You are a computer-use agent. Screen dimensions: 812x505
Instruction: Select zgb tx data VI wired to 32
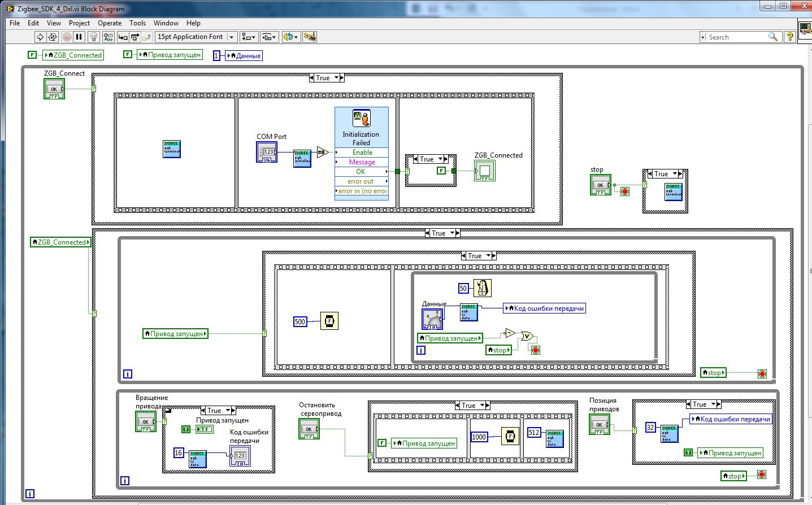point(670,434)
